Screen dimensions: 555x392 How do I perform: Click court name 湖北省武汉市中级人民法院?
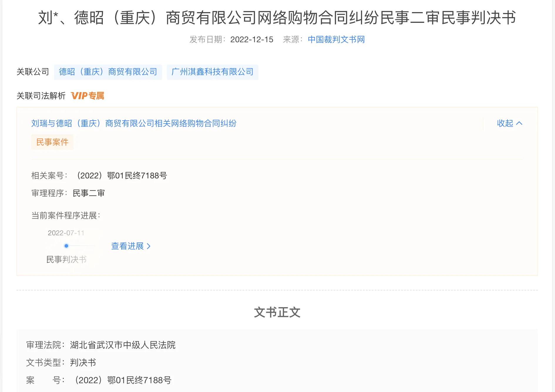pos(123,345)
